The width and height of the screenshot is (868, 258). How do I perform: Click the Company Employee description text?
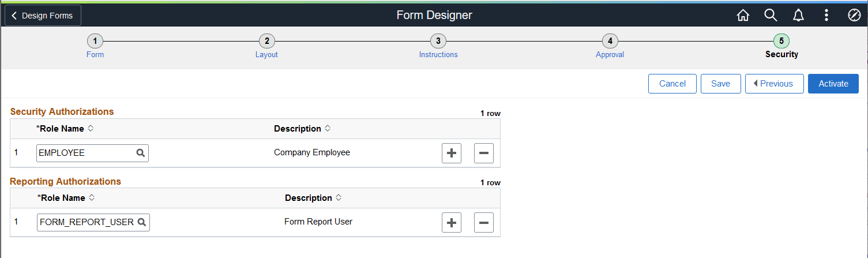coord(312,152)
